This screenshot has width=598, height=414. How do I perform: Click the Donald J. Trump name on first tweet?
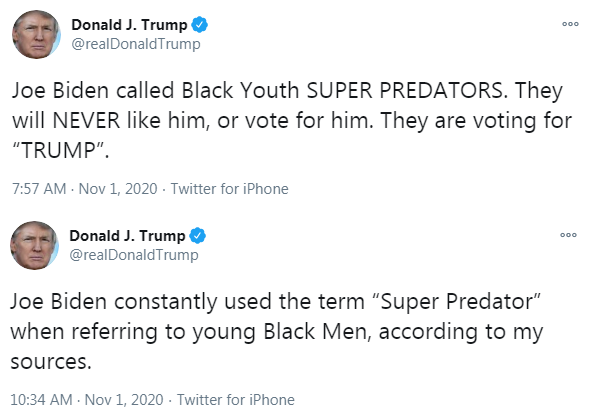(129, 25)
